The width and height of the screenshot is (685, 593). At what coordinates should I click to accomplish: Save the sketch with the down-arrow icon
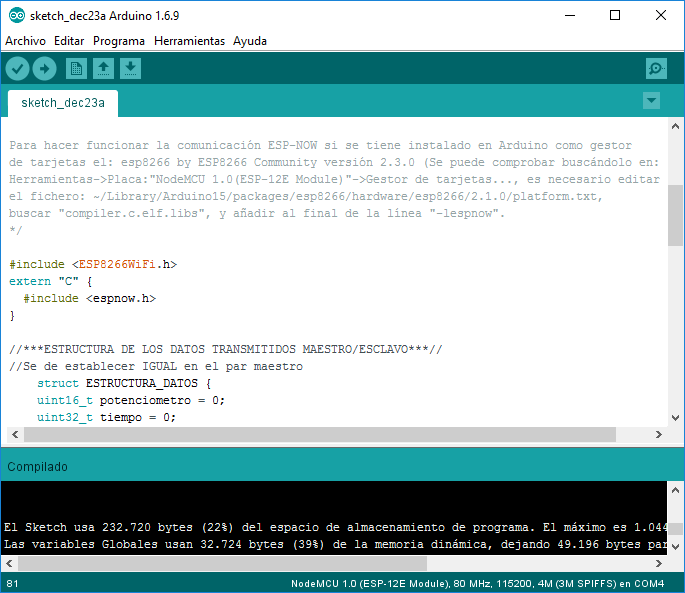coord(131,69)
